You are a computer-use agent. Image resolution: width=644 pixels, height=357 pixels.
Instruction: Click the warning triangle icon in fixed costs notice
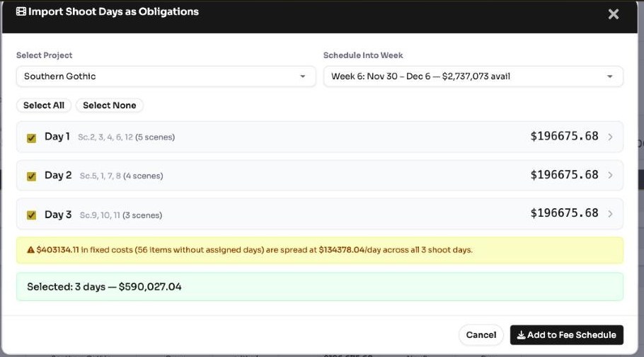click(x=31, y=249)
